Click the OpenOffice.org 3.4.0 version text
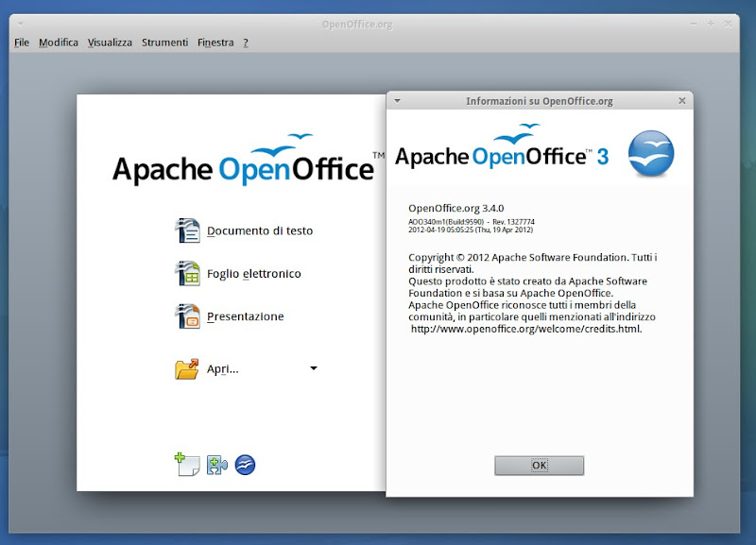The width and height of the screenshot is (756, 545). 456,208
